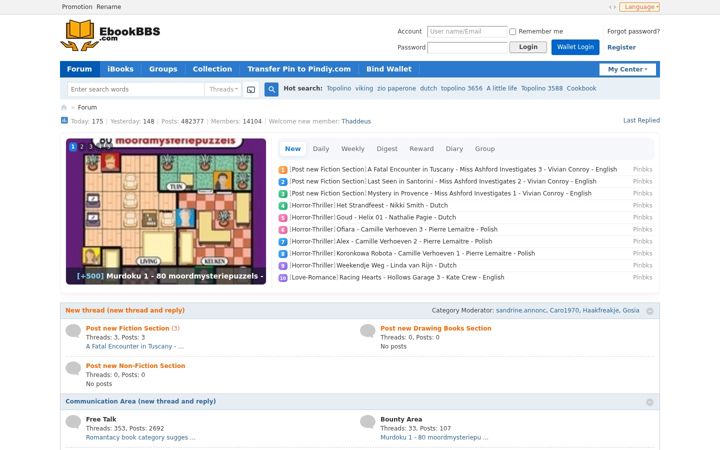Click rank badge 4 beside Het Strandfeest

[x=283, y=206]
